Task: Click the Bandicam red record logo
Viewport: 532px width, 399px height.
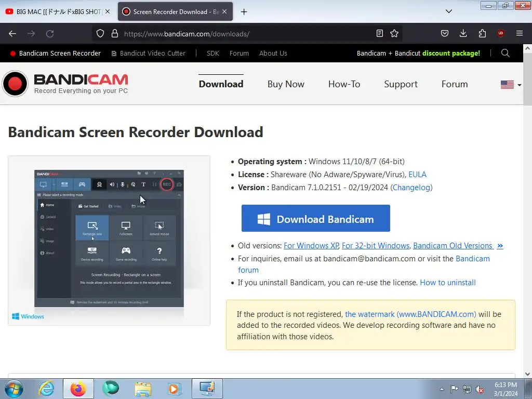Action: pyautogui.click(x=15, y=84)
